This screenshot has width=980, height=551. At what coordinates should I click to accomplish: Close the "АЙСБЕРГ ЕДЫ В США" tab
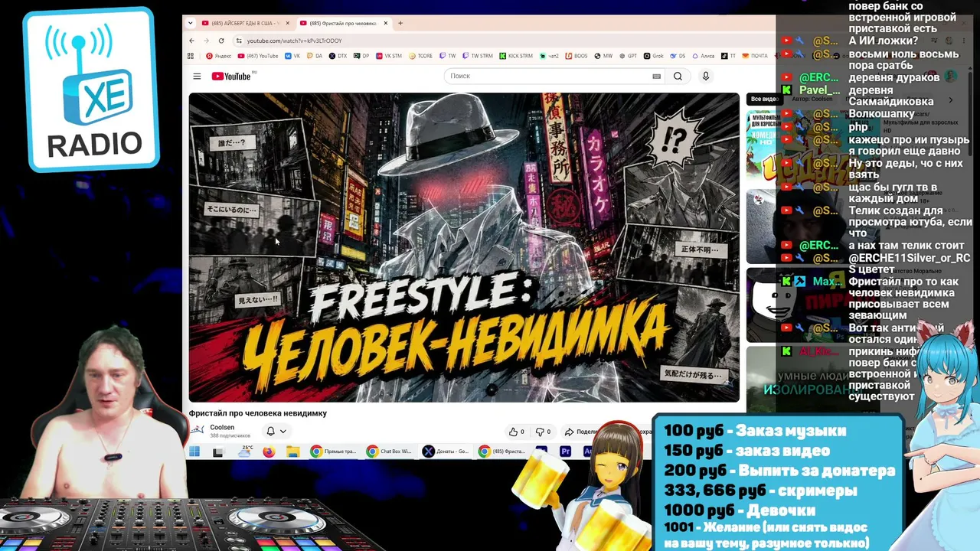point(287,23)
